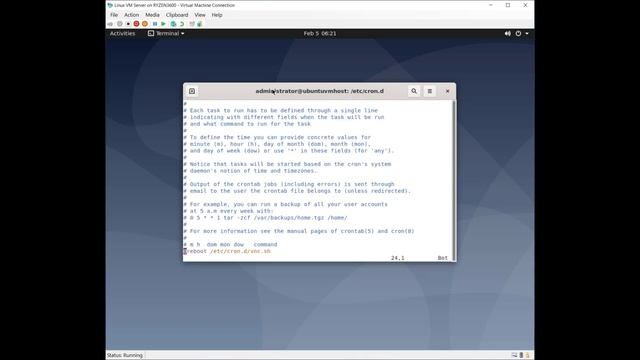Screen dimensions: 640x360
Task: Open the Activities overview
Action: tap(122, 33)
